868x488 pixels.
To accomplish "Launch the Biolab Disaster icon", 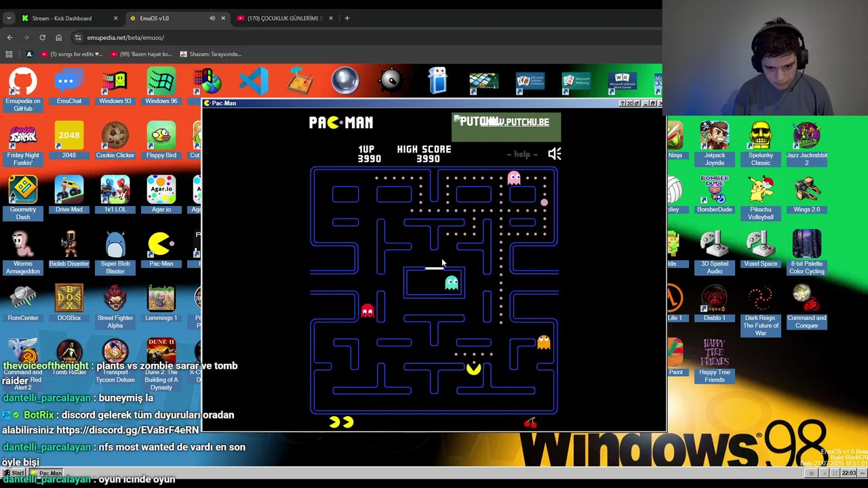I will coord(69,249).
